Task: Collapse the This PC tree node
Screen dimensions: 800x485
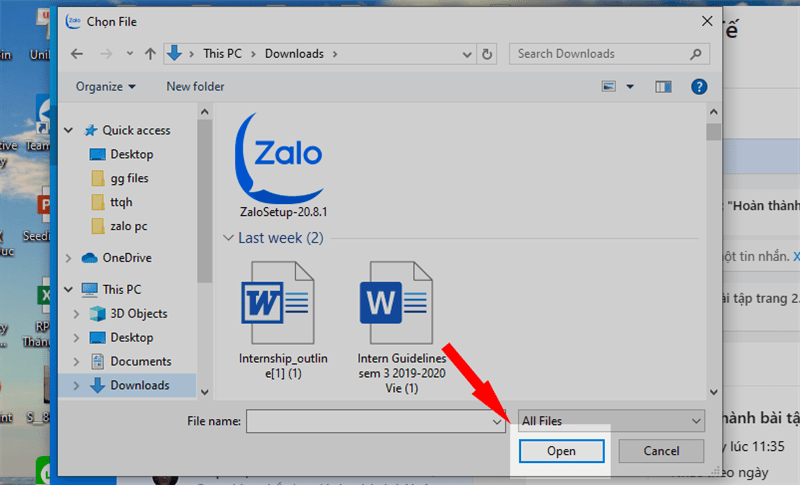Action: [68, 289]
